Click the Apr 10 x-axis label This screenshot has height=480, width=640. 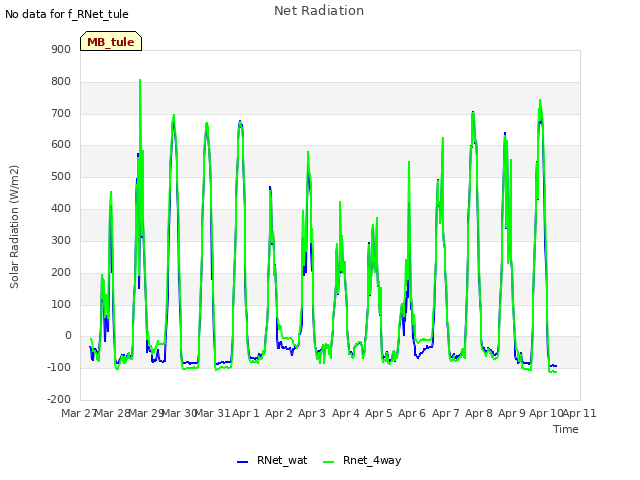[x=546, y=413]
